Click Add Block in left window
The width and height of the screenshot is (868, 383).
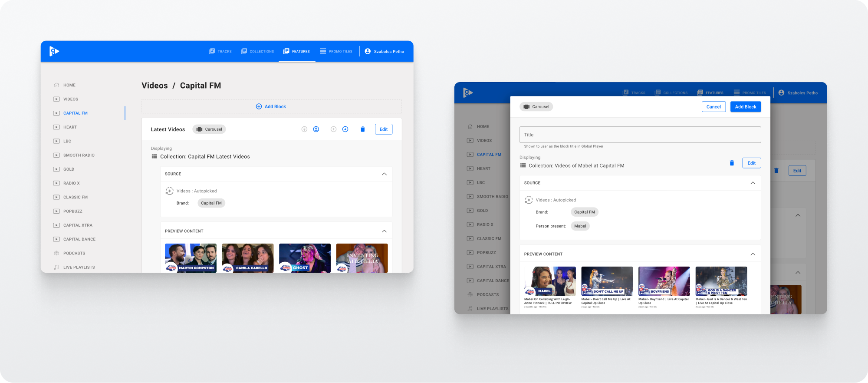(271, 106)
